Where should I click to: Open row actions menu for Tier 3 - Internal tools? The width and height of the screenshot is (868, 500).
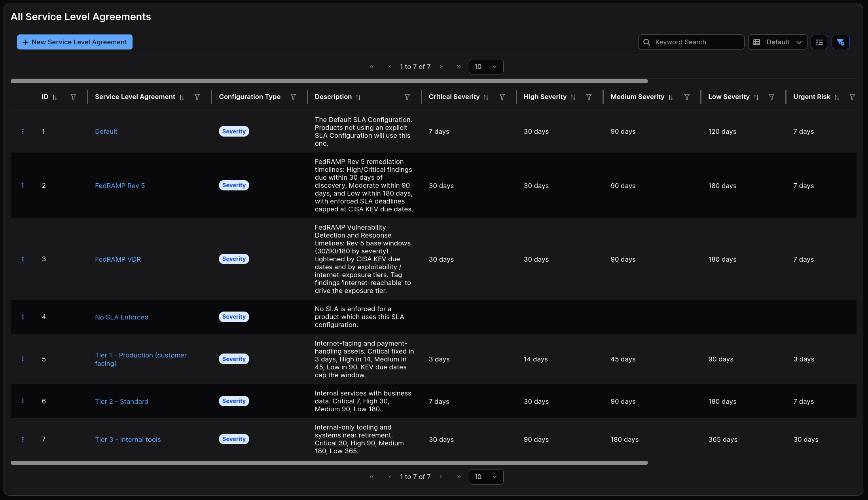coord(23,439)
